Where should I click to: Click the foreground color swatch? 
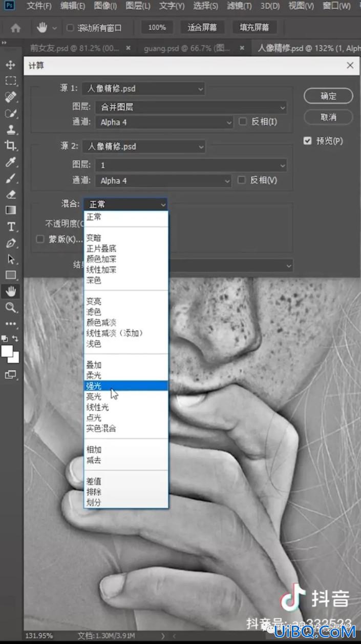tap(7, 351)
